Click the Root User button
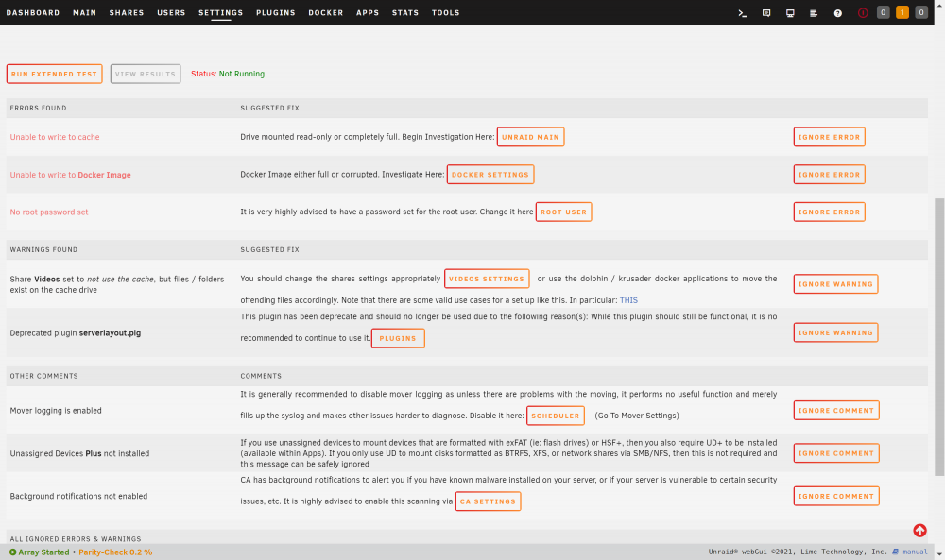Screen dimensions: 945x560 click(563, 212)
